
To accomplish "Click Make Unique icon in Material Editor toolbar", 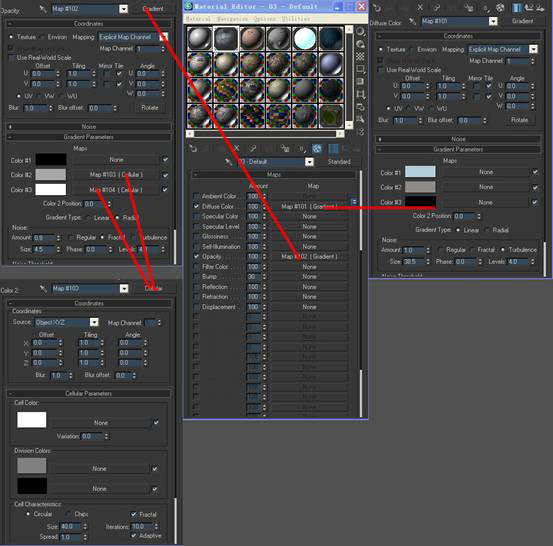I will pos(253,148).
